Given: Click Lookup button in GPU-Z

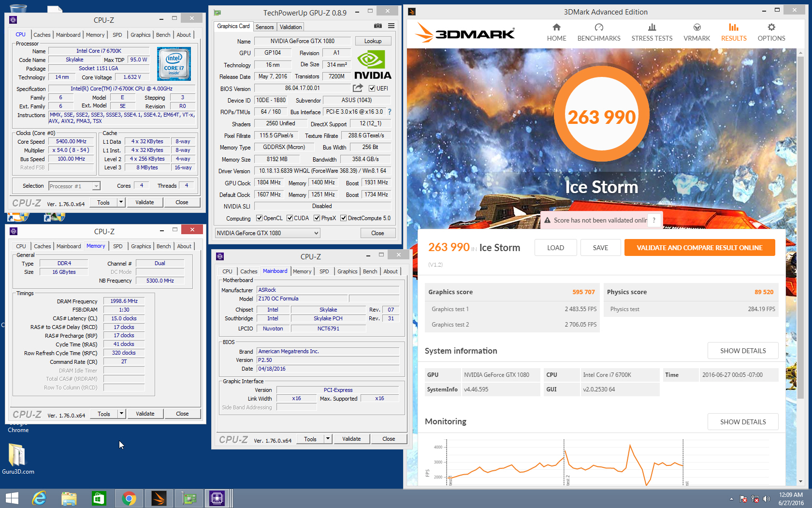Looking at the screenshot, I should point(373,41).
